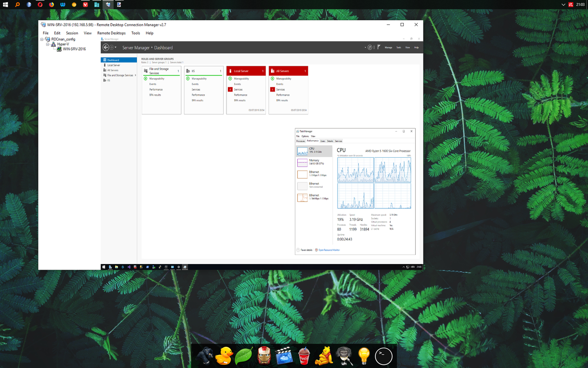Select CPU in Task Manager sidebar
588x368 pixels.
click(314, 150)
